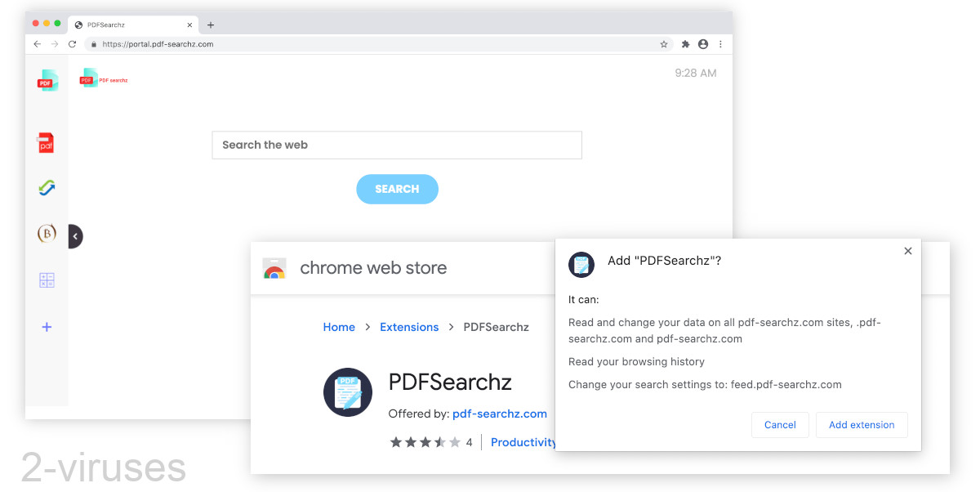This screenshot has width=980, height=492.
Task: Click the Add extension button
Action: pyautogui.click(x=862, y=424)
